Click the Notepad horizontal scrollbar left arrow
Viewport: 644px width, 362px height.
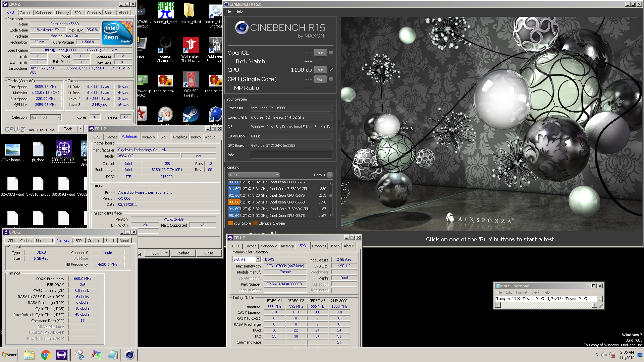click(498, 305)
